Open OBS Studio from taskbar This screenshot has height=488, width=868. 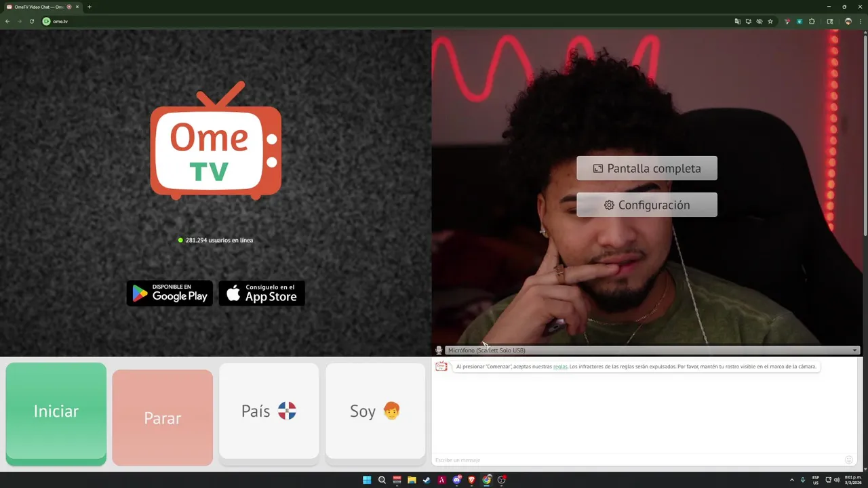(502, 480)
